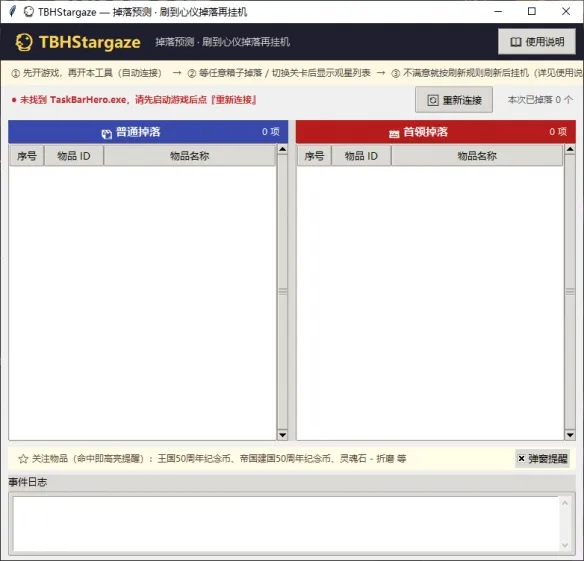Click up arrow of 首领掉落 list scrollbar
Viewport: 584px width, 561px height.
click(x=570, y=150)
